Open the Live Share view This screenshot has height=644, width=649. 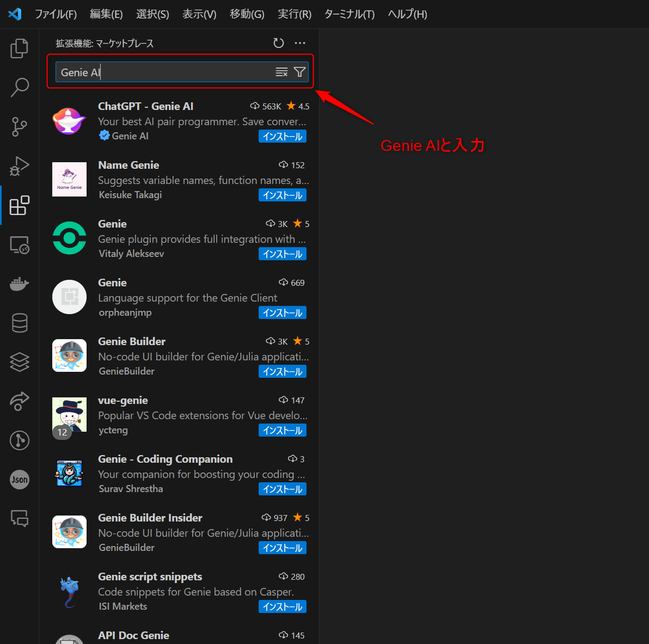click(x=19, y=401)
